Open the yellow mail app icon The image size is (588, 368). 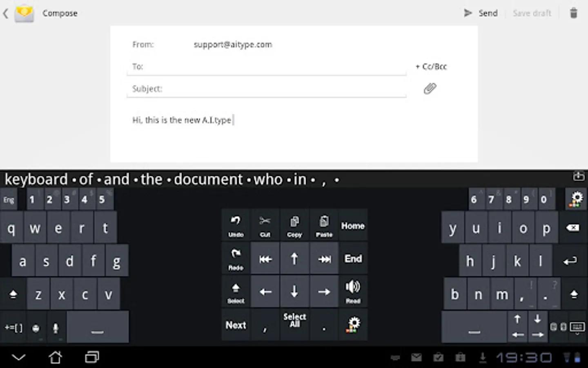pos(24,13)
